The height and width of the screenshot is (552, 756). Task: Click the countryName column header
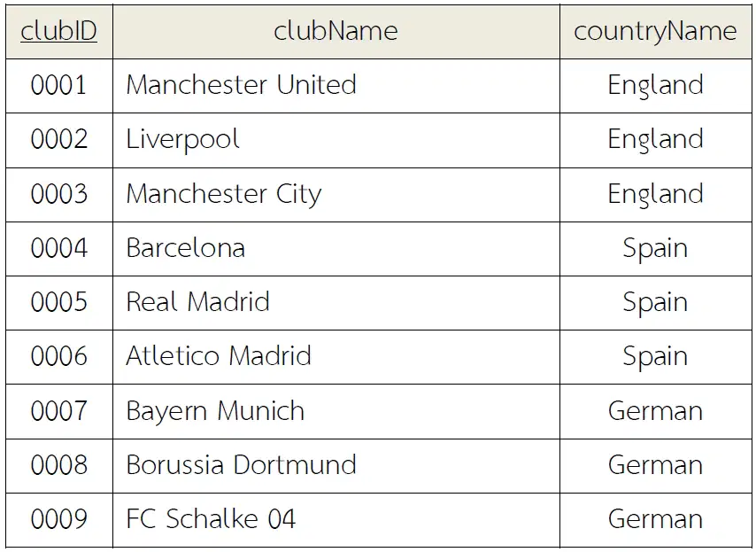pos(655,32)
